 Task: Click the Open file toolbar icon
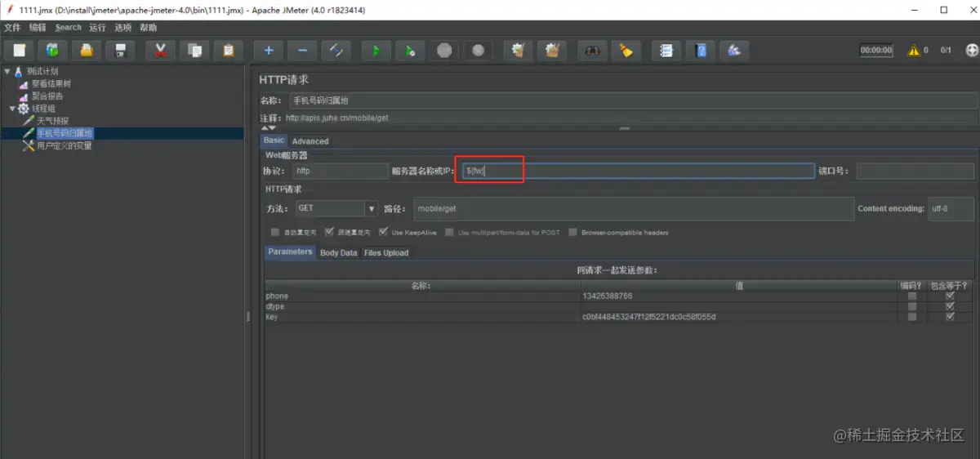(x=87, y=51)
